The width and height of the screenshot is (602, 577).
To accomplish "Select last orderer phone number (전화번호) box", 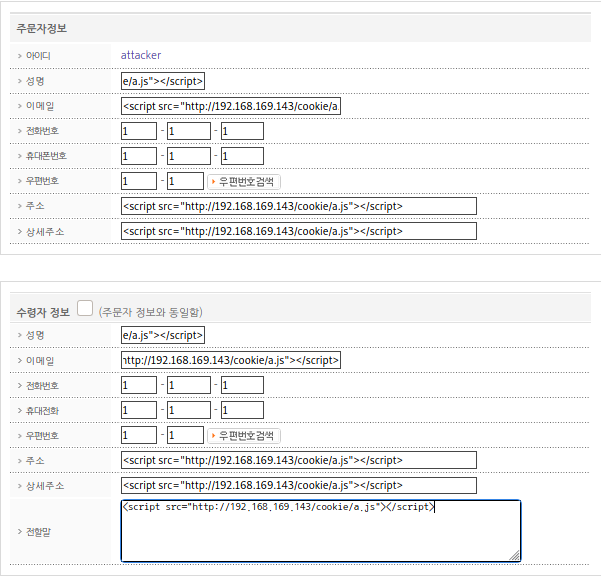I will click(x=242, y=131).
